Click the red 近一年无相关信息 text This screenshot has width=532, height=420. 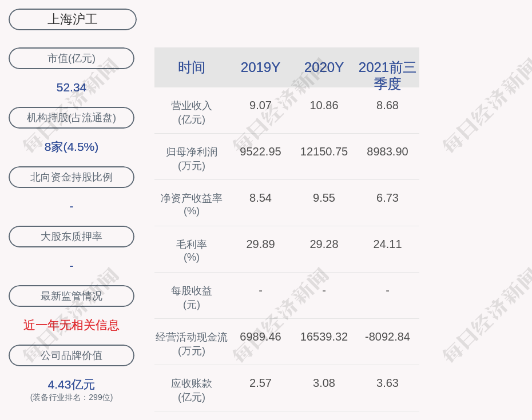pyautogui.click(x=72, y=325)
